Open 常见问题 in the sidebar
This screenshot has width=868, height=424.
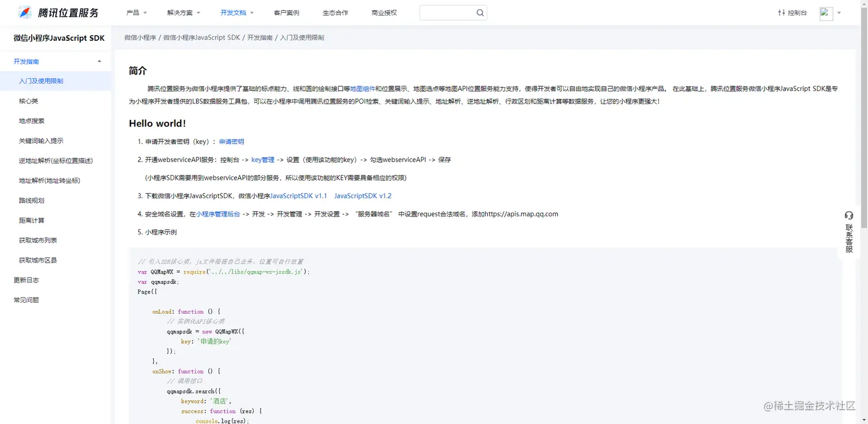pos(26,300)
